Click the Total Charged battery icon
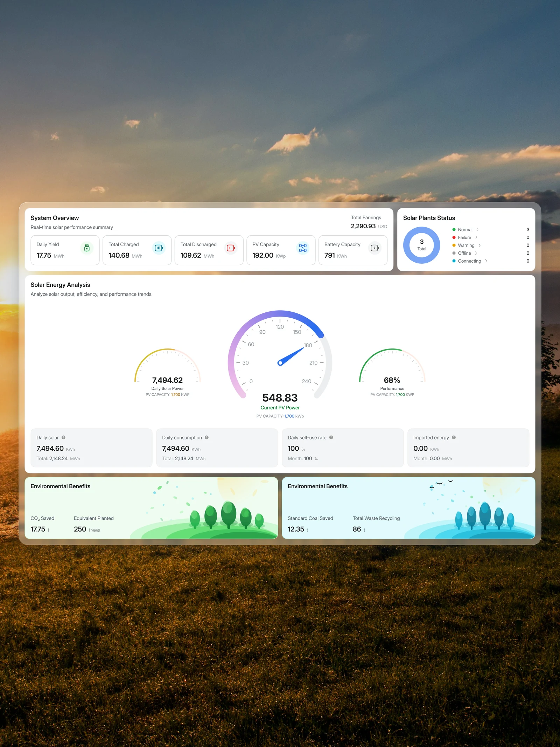The image size is (560, 747). point(159,248)
